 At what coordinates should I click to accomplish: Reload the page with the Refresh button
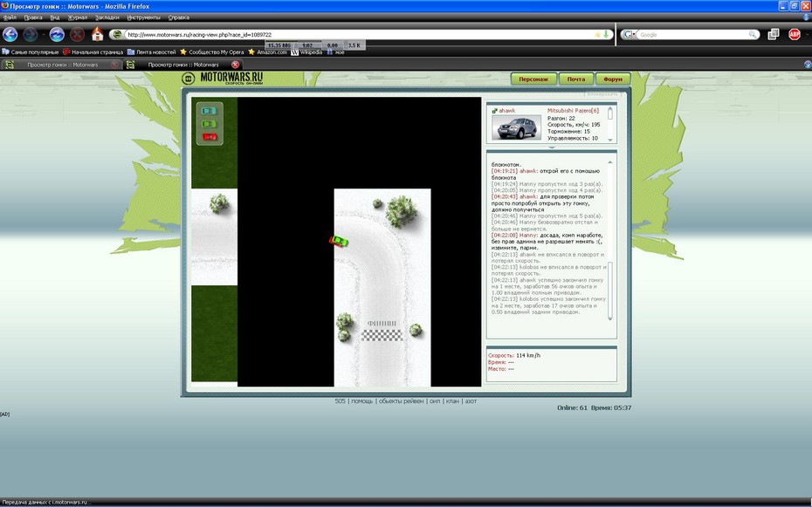coord(57,35)
